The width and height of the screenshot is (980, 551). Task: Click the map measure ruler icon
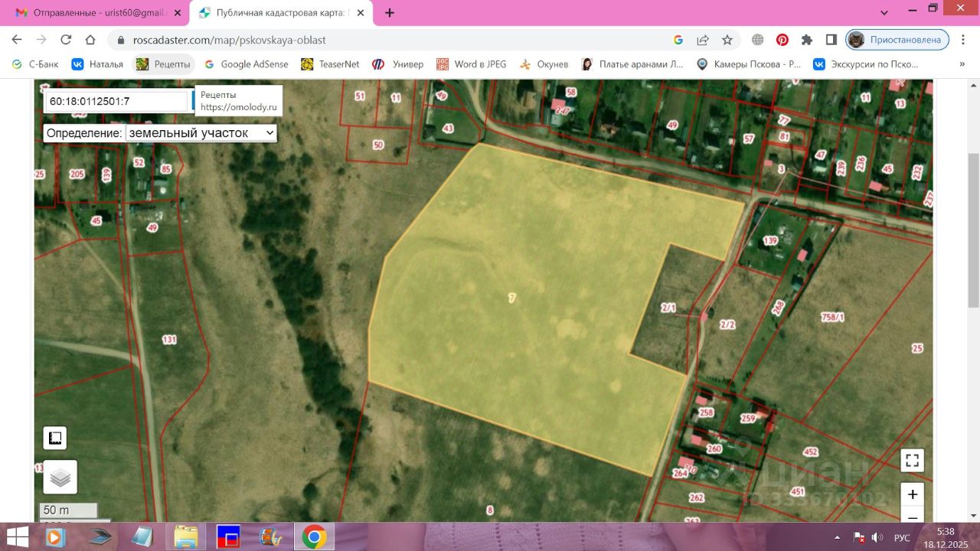tap(54, 438)
